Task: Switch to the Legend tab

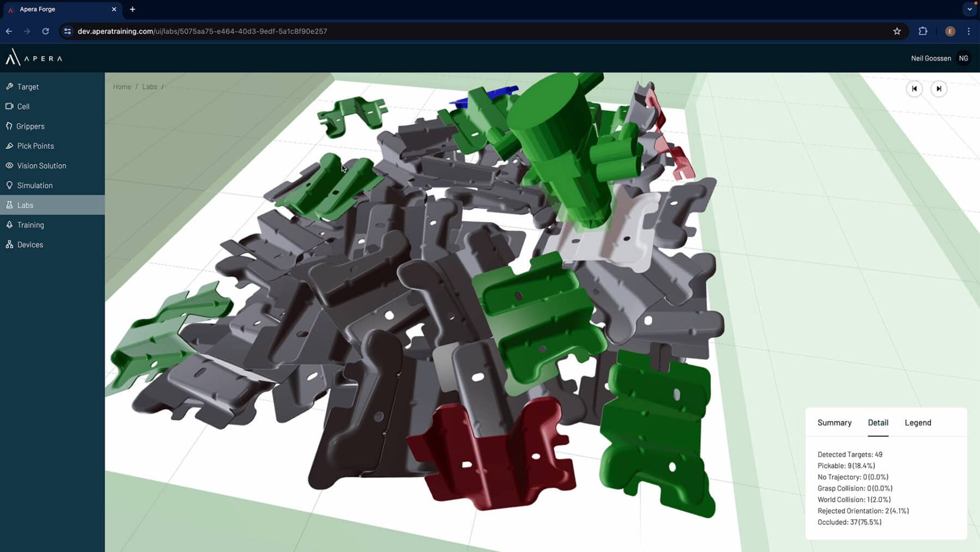Action: pos(917,422)
